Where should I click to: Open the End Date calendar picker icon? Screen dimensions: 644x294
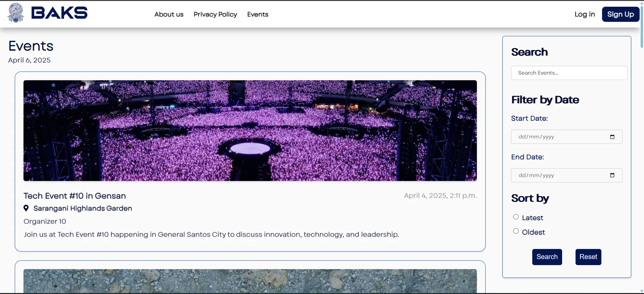coord(612,175)
